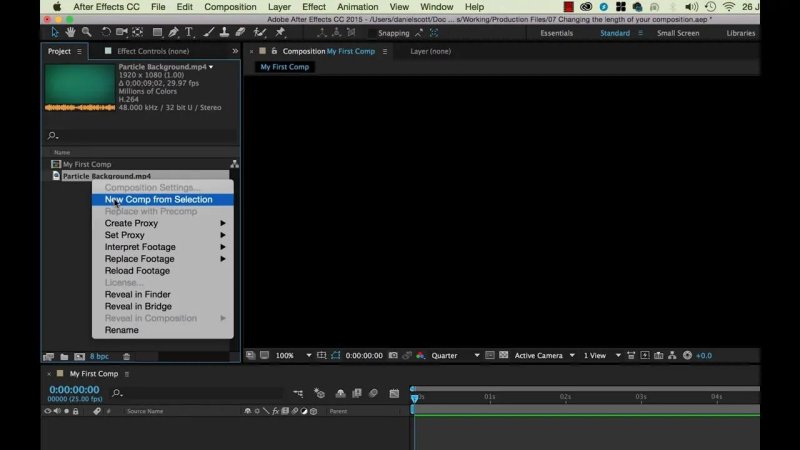Open the 100% magnification dropdown

click(x=293, y=356)
